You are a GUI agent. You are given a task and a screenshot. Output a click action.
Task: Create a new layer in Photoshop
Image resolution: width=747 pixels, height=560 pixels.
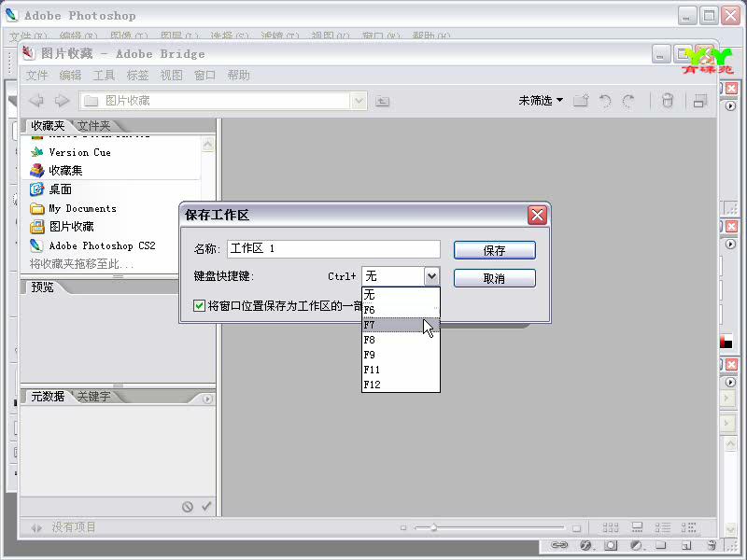tap(686, 545)
